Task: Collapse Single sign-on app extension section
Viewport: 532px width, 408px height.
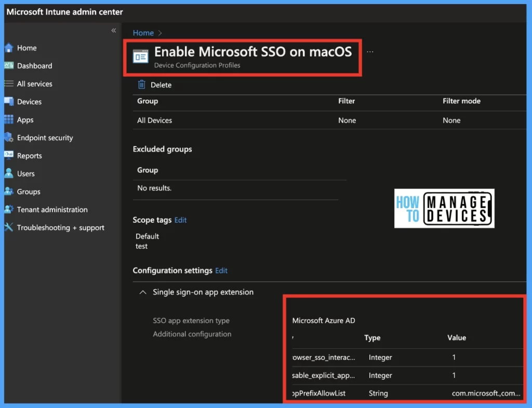Action: tap(143, 292)
